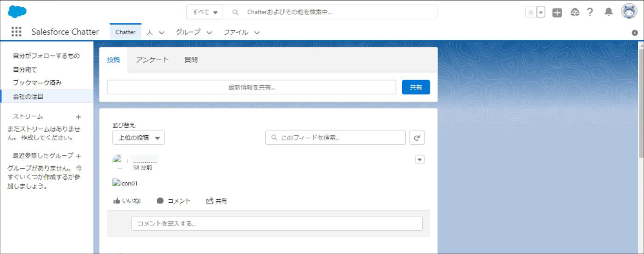644x254 pixels.
Task: Switch to the アンケート publisher tab
Action: point(152,59)
